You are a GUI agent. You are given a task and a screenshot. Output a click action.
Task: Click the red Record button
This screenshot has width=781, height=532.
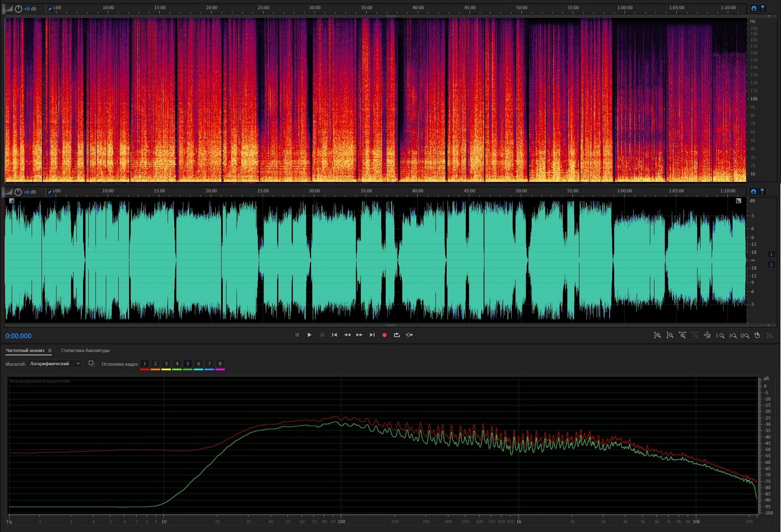pos(384,335)
